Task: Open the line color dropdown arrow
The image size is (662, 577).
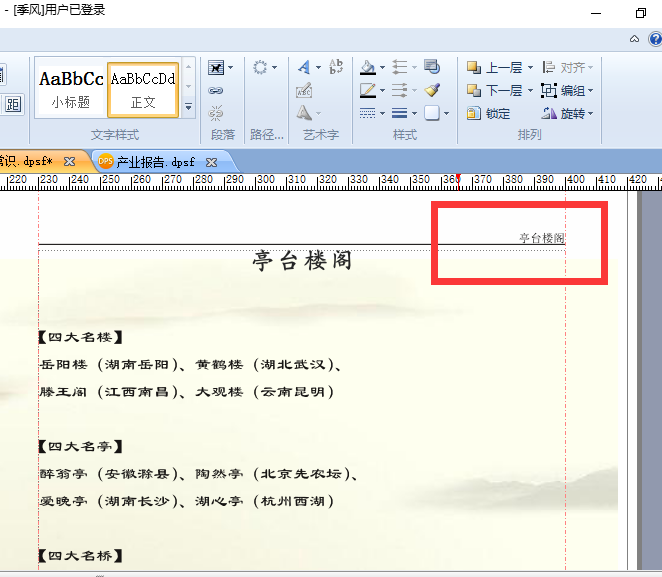Action: click(x=383, y=90)
